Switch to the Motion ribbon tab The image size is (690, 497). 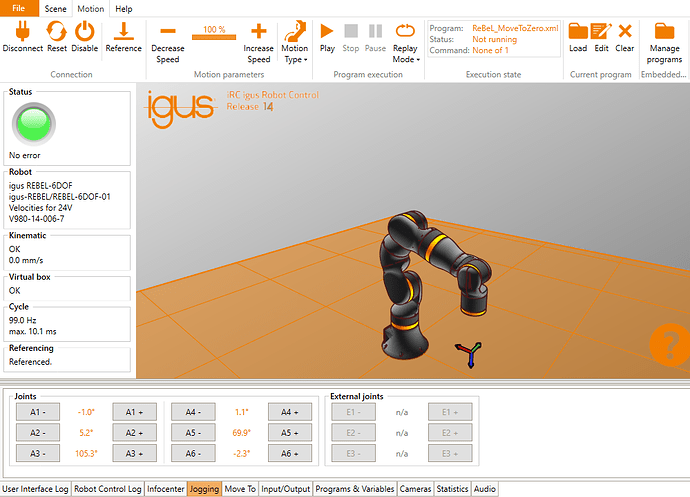pyautogui.click(x=91, y=9)
